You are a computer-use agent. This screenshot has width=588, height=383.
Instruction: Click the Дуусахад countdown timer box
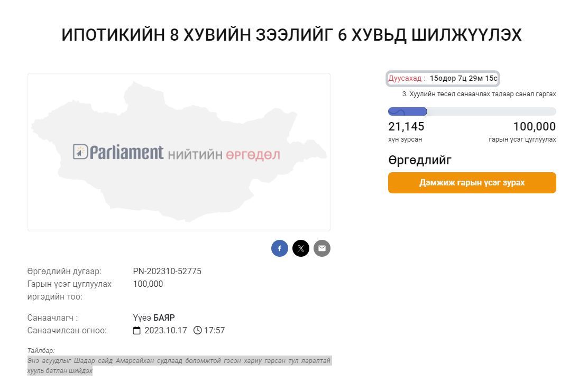pos(443,79)
